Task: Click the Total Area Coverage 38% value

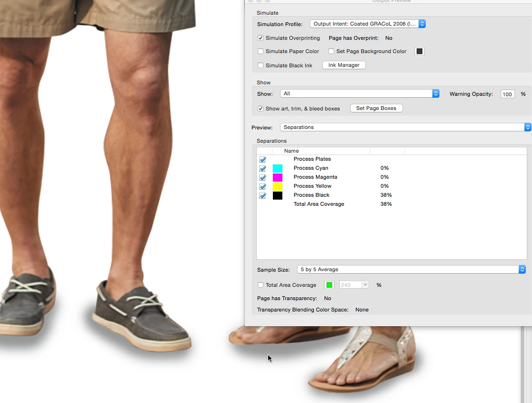Action: pos(386,204)
